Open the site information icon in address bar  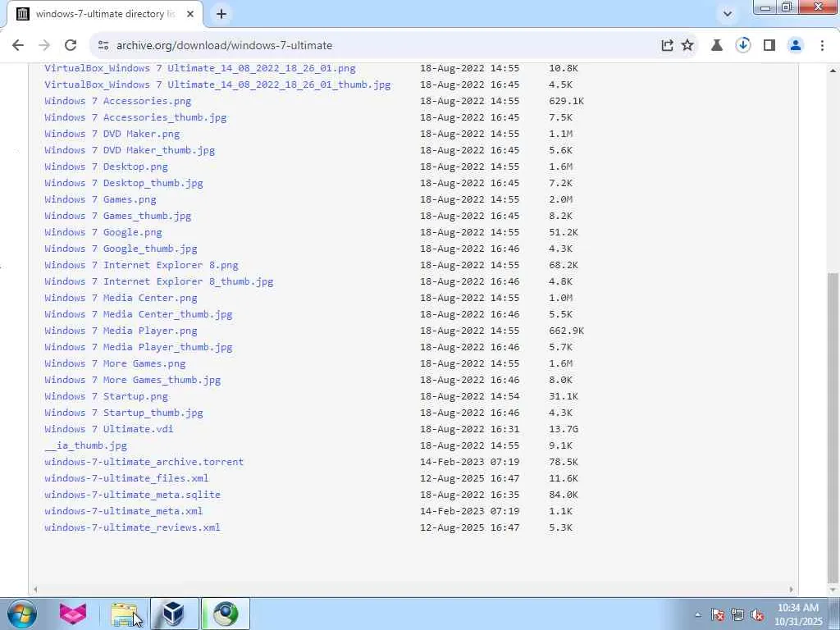point(103,46)
